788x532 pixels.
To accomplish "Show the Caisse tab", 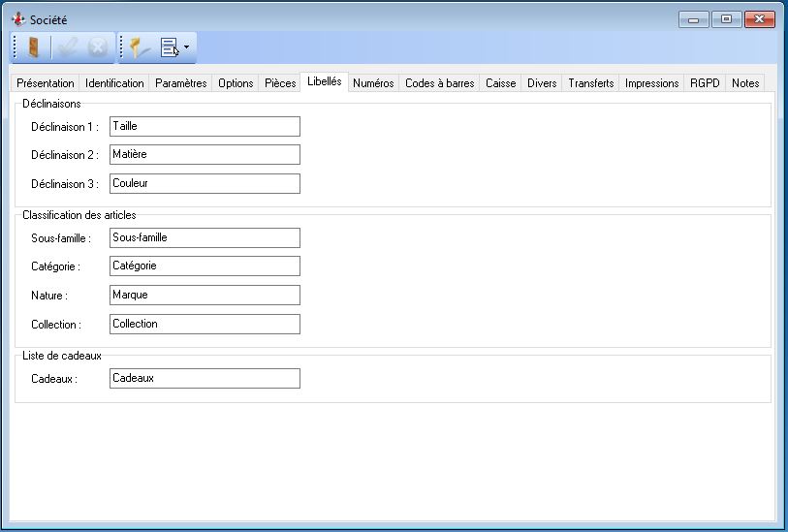I will [500, 83].
